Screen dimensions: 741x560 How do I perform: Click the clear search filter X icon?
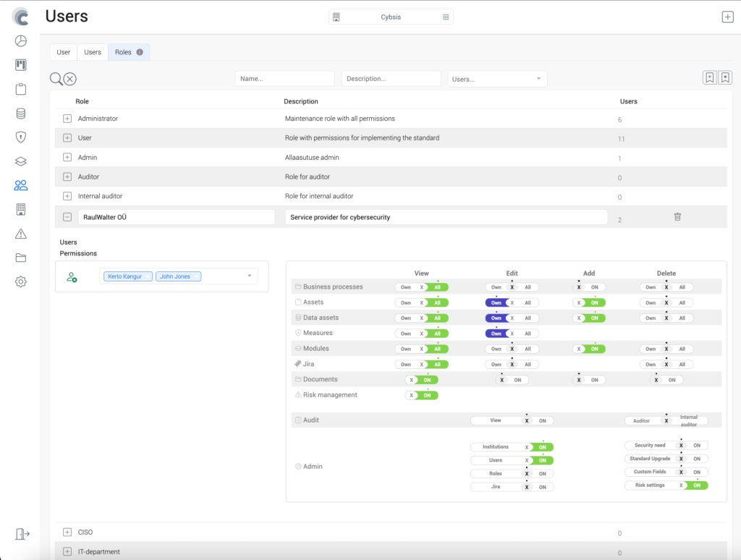pyautogui.click(x=70, y=80)
